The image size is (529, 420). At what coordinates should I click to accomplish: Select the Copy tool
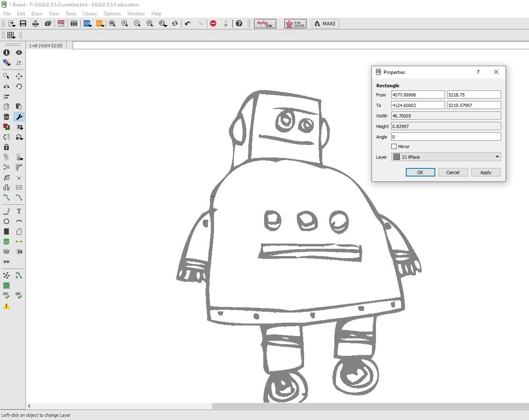6,107
